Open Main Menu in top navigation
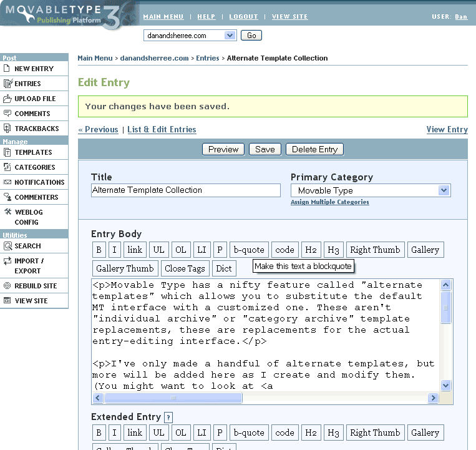The height and width of the screenshot is (450, 476). (163, 17)
